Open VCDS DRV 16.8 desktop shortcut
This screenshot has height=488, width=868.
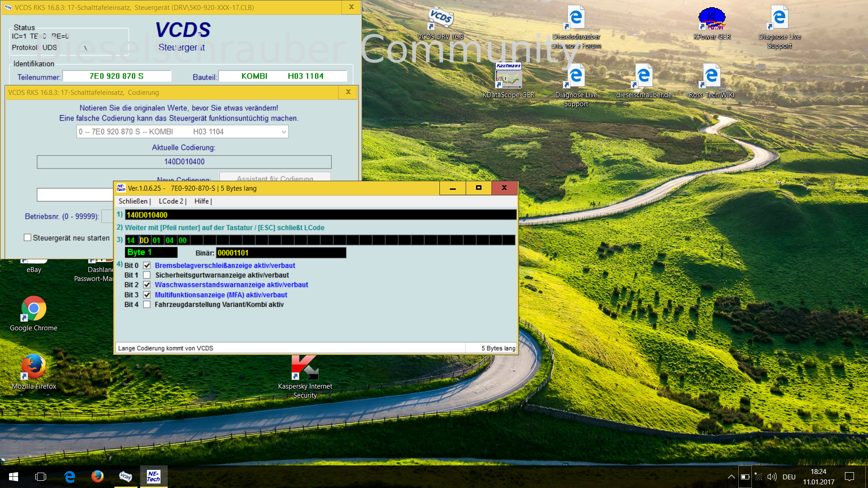pyautogui.click(x=440, y=23)
